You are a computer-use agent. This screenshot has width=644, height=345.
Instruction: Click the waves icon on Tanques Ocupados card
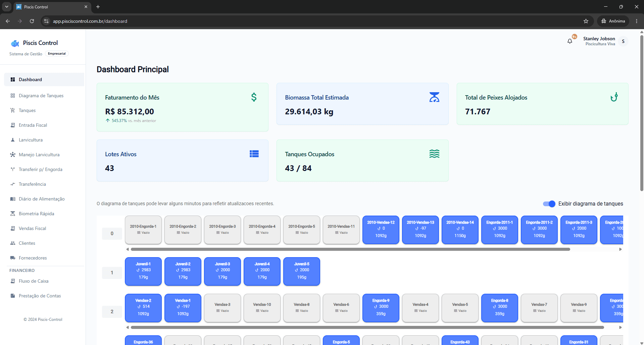434,154
